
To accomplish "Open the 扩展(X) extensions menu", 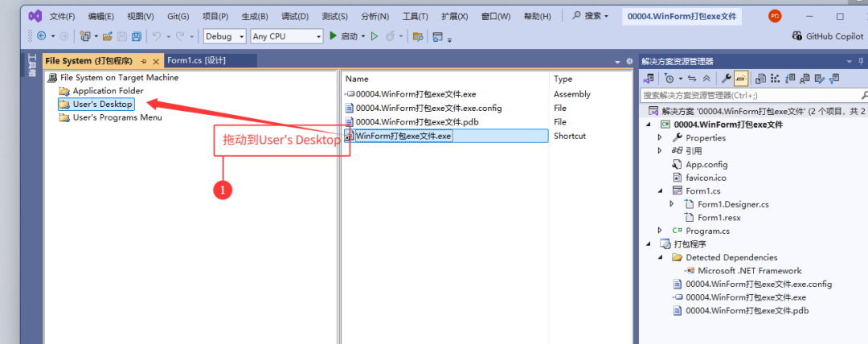I will (x=454, y=16).
